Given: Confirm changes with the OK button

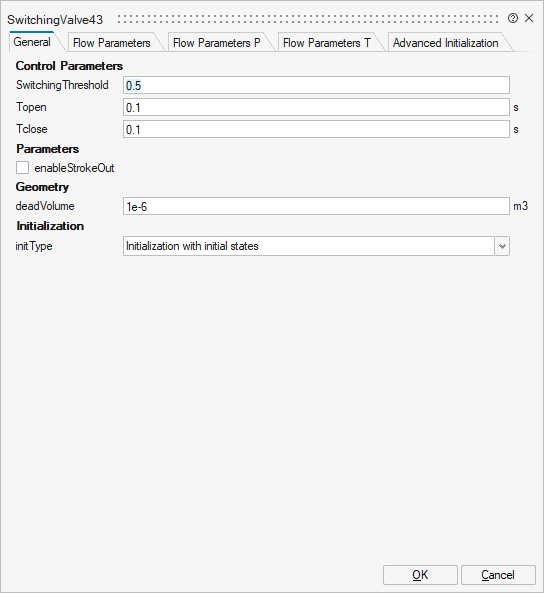Looking at the screenshot, I should [x=420, y=575].
